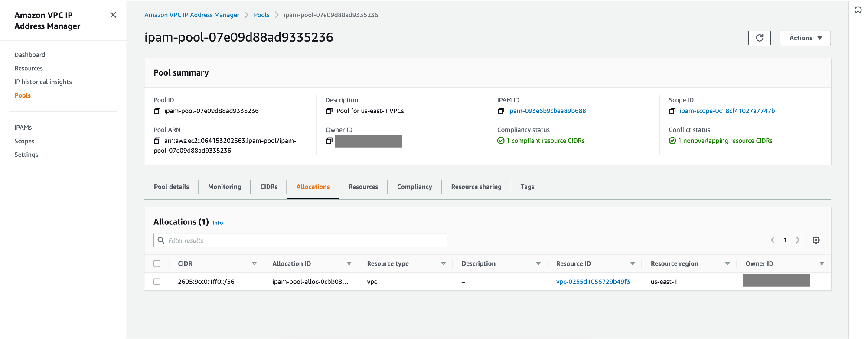The image size is (868, 339).
Task: Open table preferences gear icon
Action: (816, 240)
